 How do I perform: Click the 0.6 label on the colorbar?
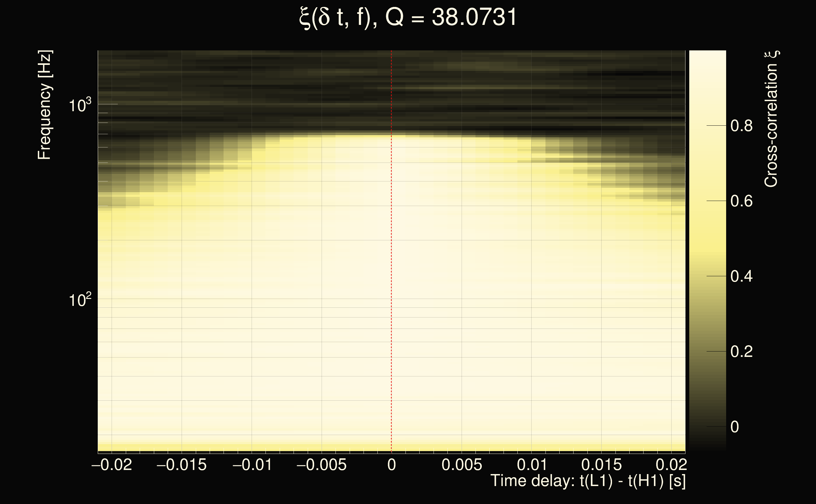click(741, 201)
